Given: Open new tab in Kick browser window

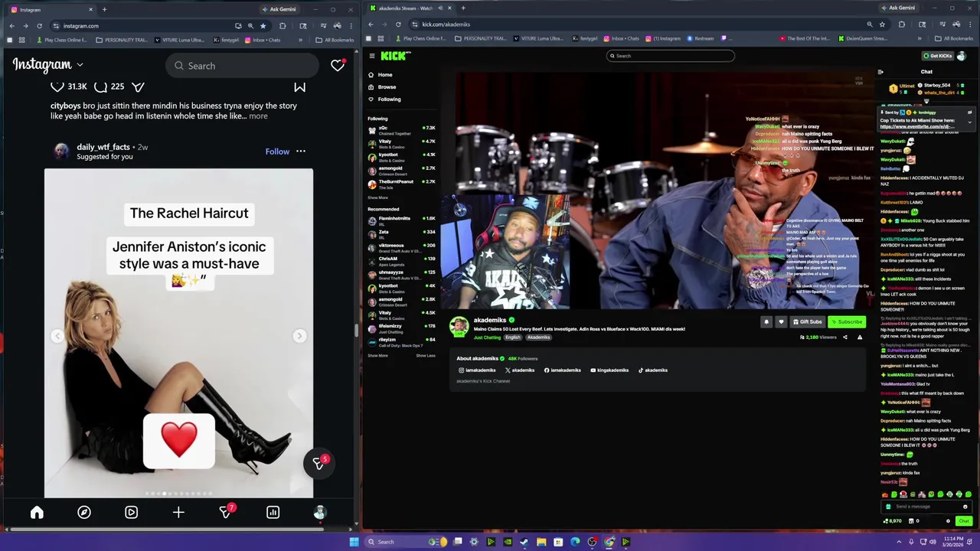Looking at the screenshot, I should click(x=462, y=8).
